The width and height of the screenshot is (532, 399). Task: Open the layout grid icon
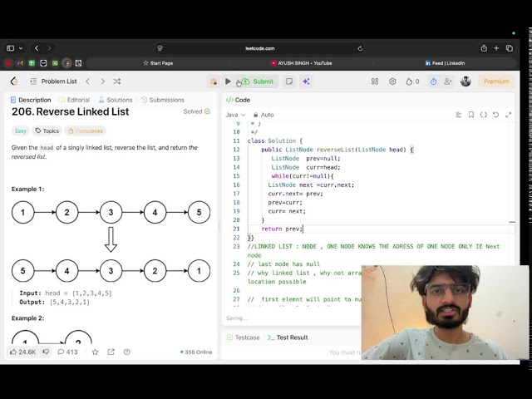click(x=375, y=81)
